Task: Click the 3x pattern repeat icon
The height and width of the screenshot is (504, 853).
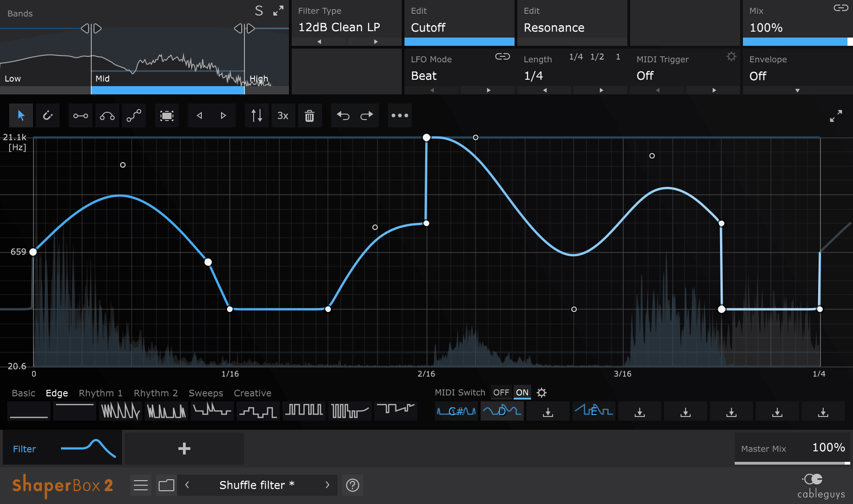Action: pyautogui.click(x=283, y=115)
